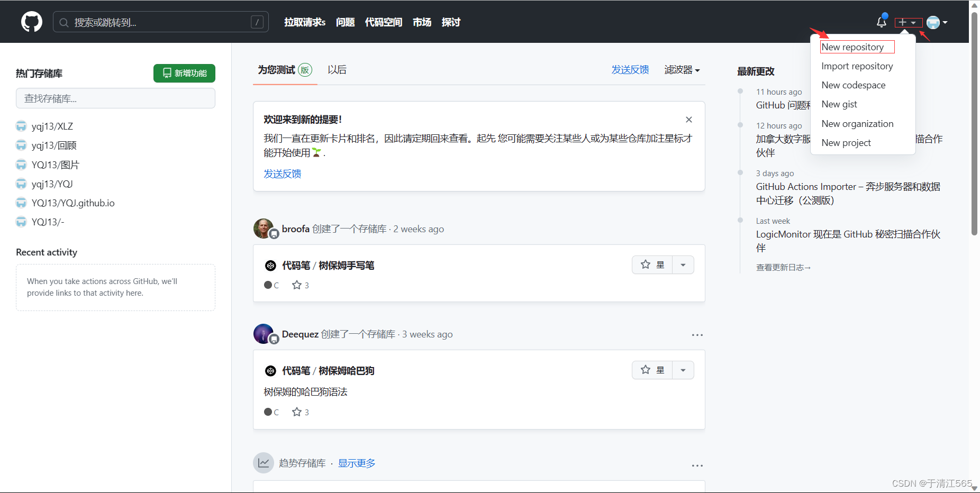
Task: Open the user avatar menu
Action: coord(937,22)
